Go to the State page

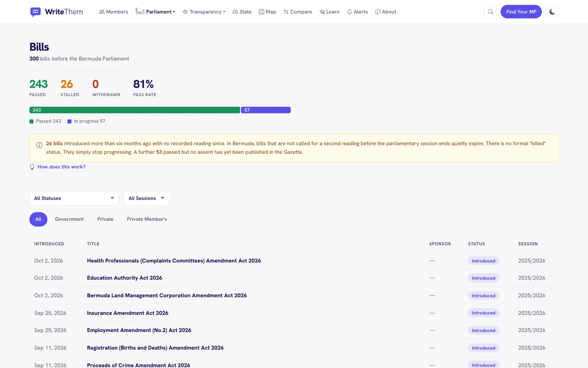(242, 12)
